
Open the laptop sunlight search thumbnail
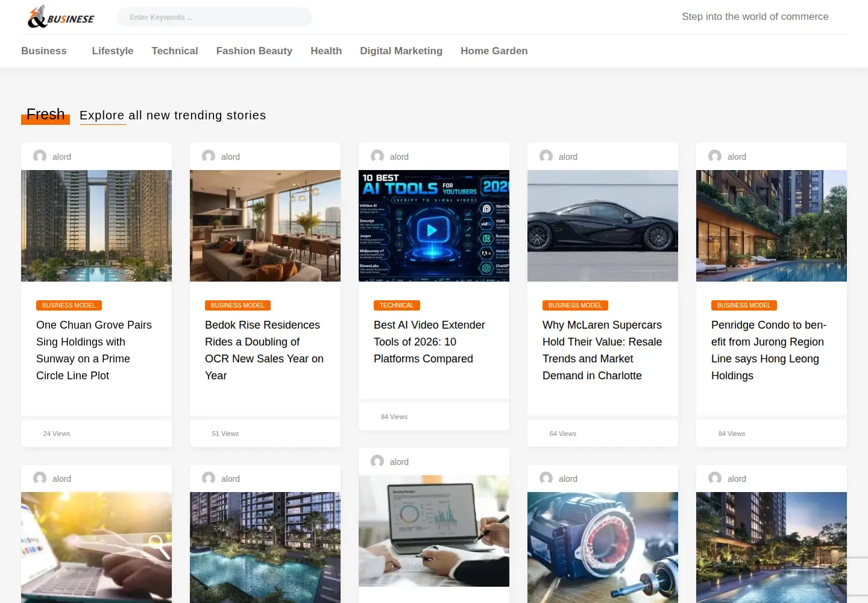click(x=96, y=548)
